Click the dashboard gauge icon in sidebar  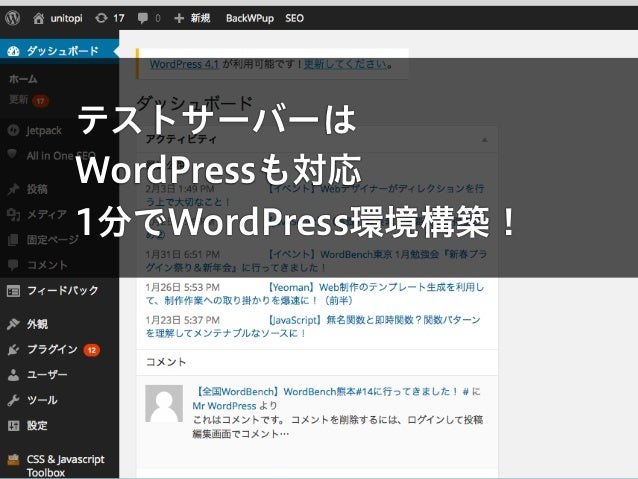coord(13,51)
